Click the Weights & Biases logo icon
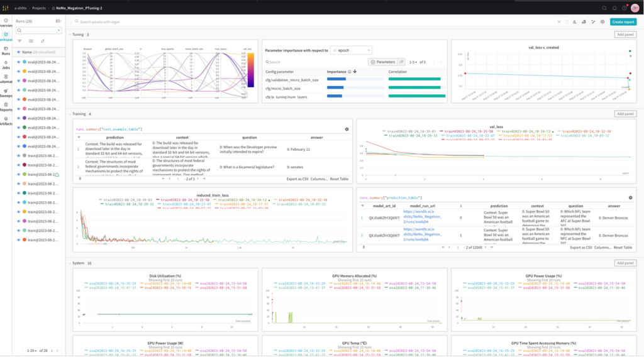 point(5,8)
